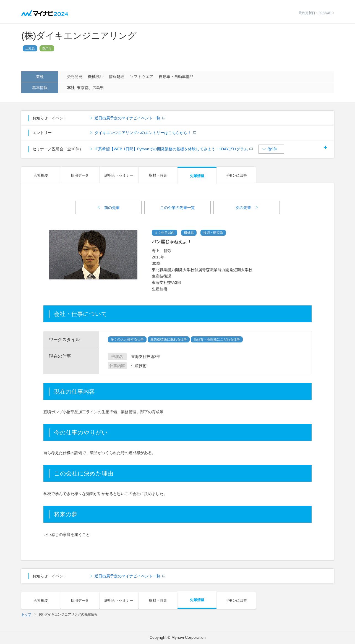Go to the next senior with 次の先輩
This screenshot has height=644, width=355.
coord(247,208)
